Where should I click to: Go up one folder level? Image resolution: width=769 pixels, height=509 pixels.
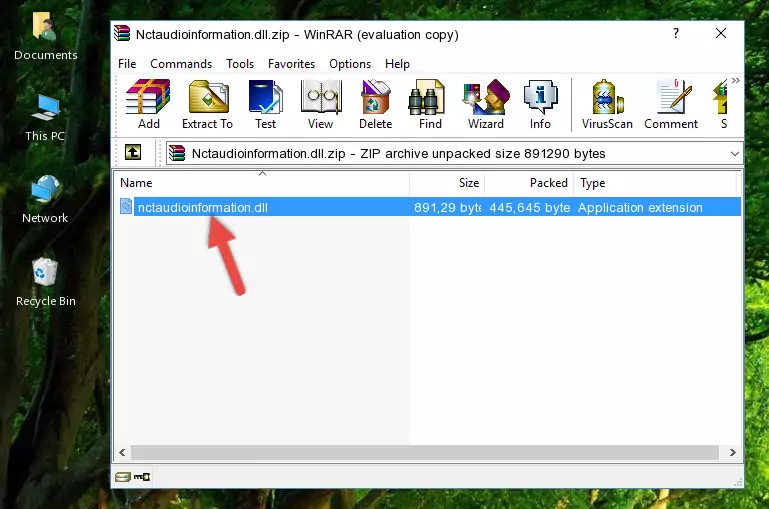(133, 153)
